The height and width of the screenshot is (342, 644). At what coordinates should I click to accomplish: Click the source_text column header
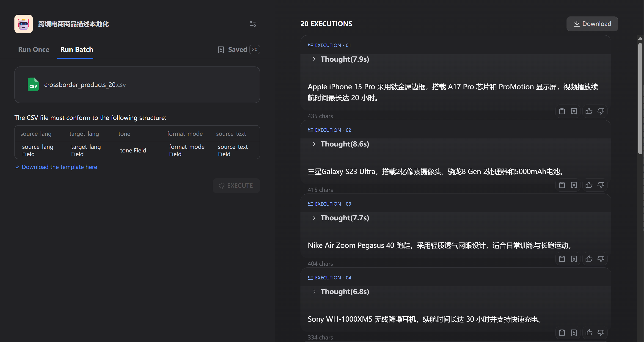231,134
